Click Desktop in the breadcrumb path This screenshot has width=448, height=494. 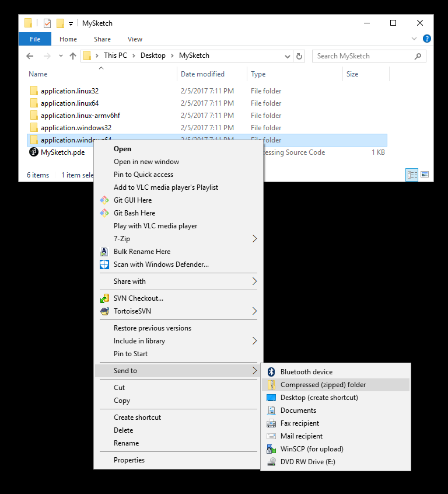tap(153, 55)
